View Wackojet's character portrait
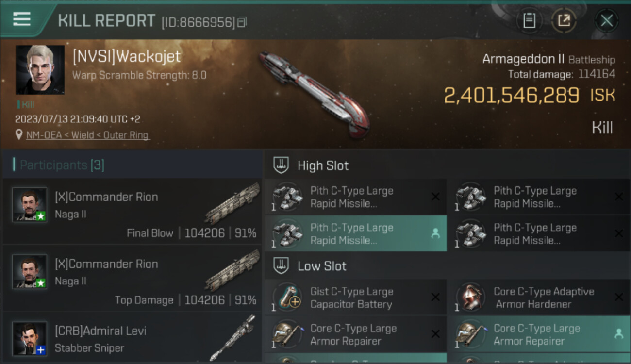The image size is (631, 364). 40,69
